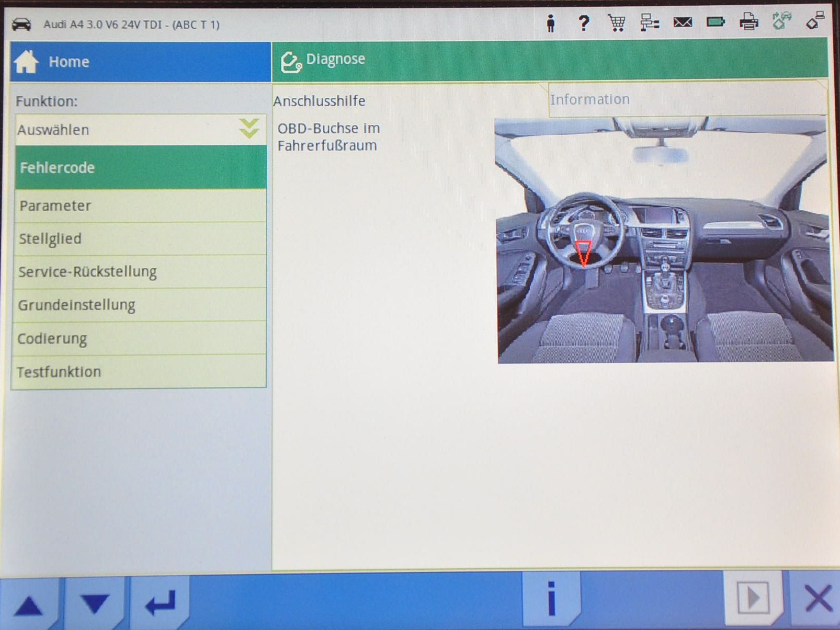Click the person info icon
Viewport: 840px width, 630px height.
point(550,24)
